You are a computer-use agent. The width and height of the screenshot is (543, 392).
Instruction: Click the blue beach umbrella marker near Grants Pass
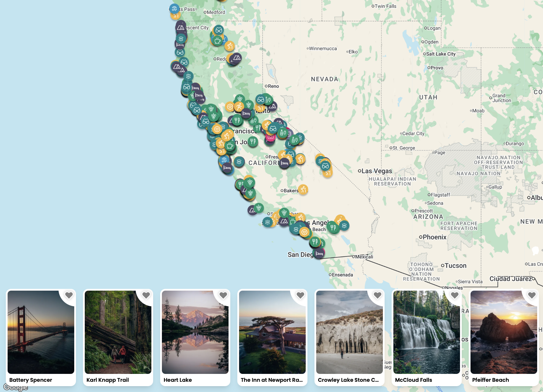[x=174, y=8]
